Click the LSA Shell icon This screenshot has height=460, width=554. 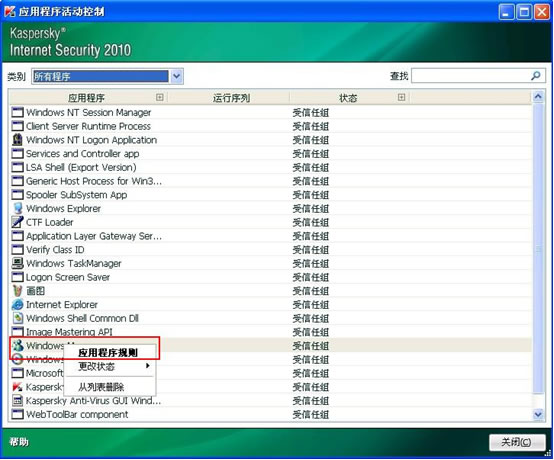tap(17, 167)
